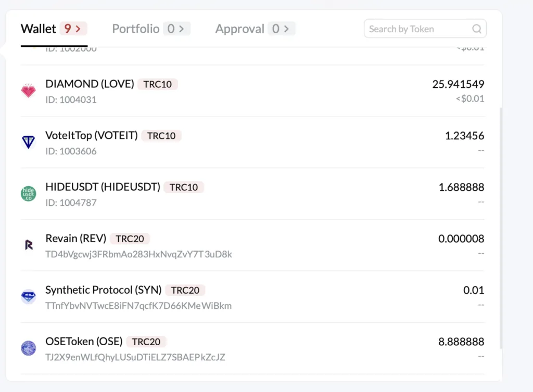Image resolution: width=533 pixels, height=392 pixels.
Task: Click the search magnifier icon
Action: pos(477,29)
